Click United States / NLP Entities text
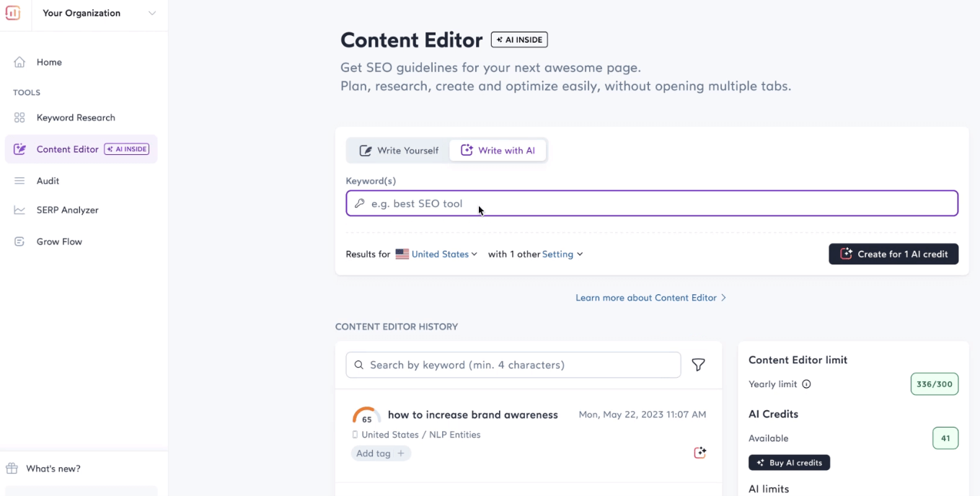 421,435
